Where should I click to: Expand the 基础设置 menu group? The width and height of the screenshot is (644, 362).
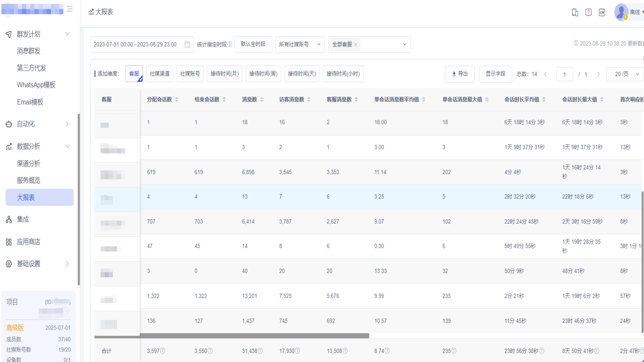(x=67, y=264)
